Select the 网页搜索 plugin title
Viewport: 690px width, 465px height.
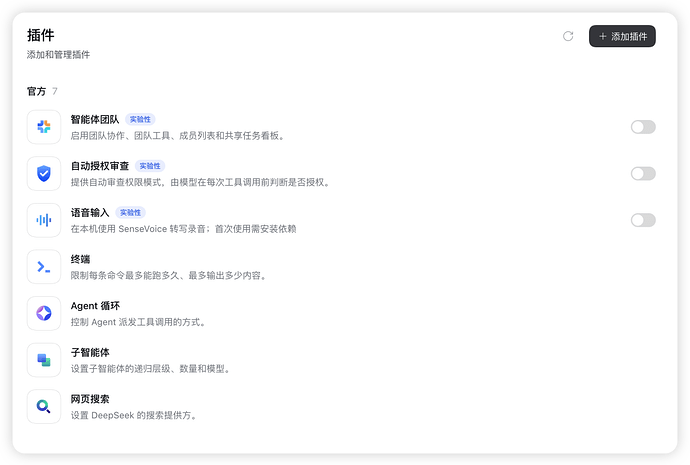click(x=90, y=399)
